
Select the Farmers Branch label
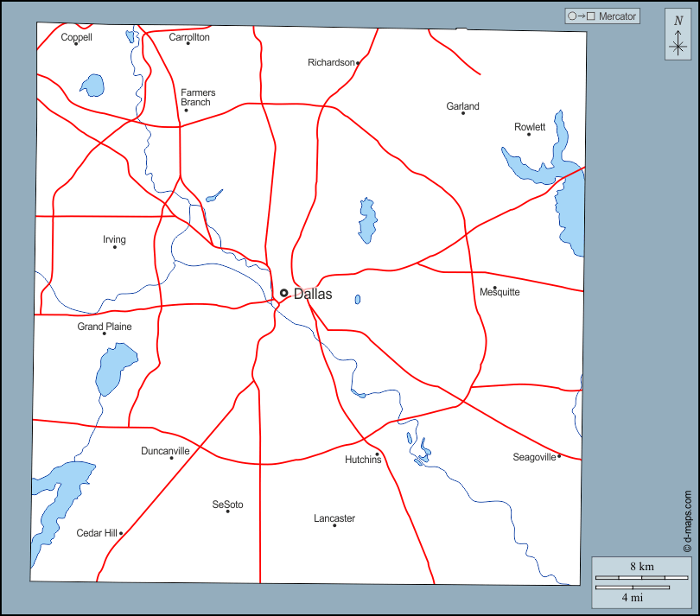pos(198,98)
